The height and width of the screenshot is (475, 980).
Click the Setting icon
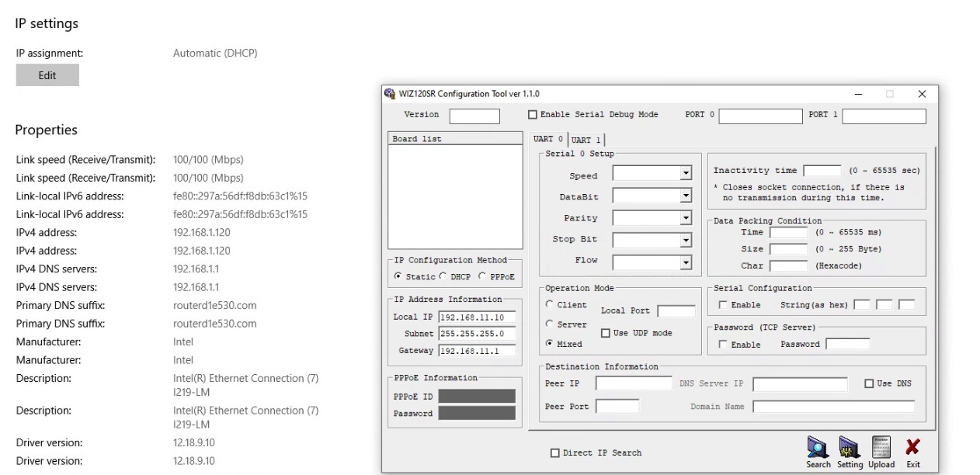850,447
